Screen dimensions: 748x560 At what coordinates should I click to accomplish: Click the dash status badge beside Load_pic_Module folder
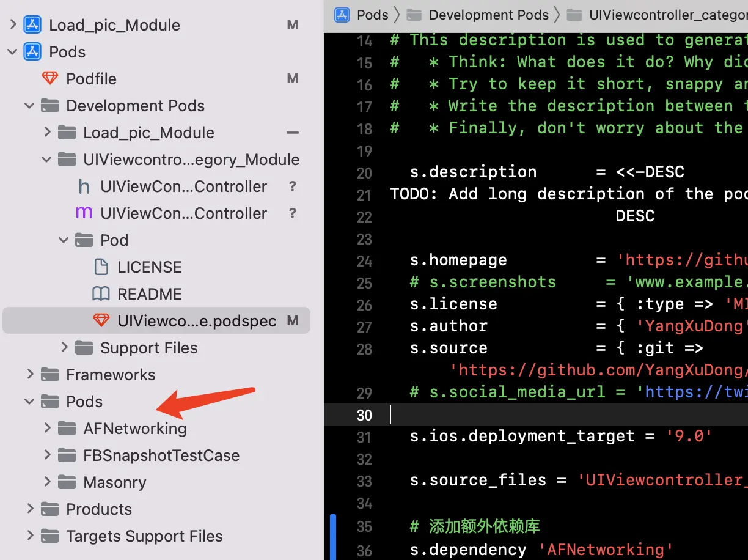coord(293,133)
